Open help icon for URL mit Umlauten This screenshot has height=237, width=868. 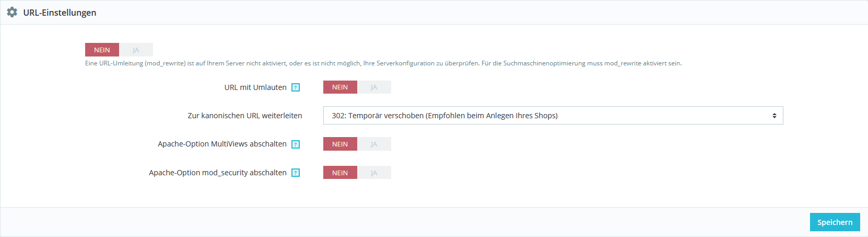tap(296, 87)
